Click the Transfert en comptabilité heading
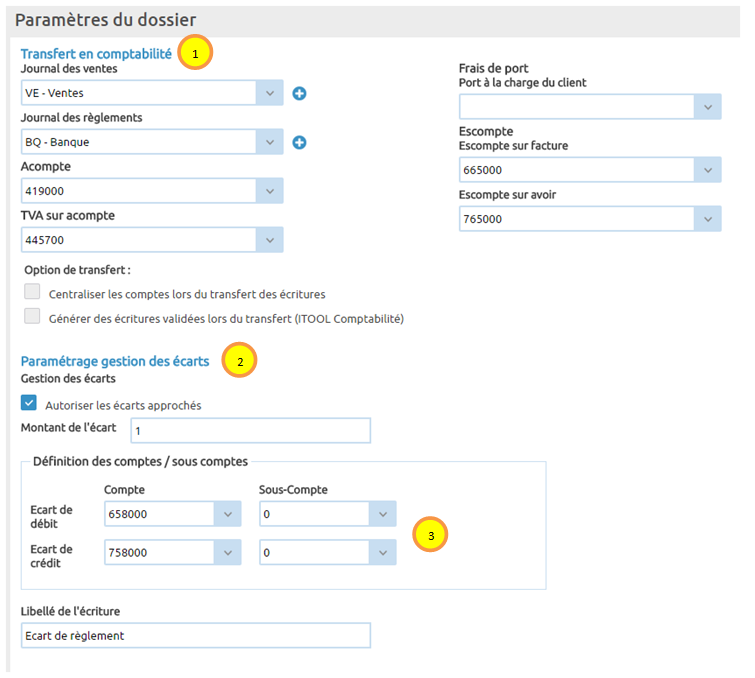 [96, 53]
